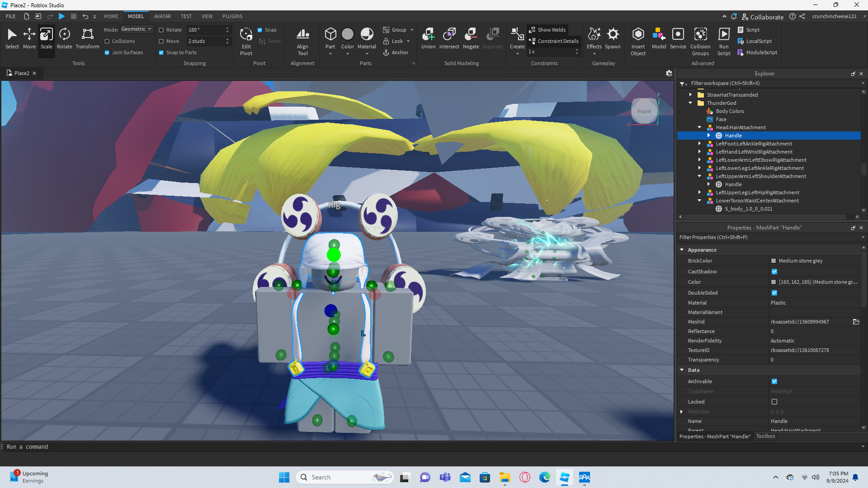Open the PLUGINS ribbon tab

pyautogui.click(x=232, y=16)
